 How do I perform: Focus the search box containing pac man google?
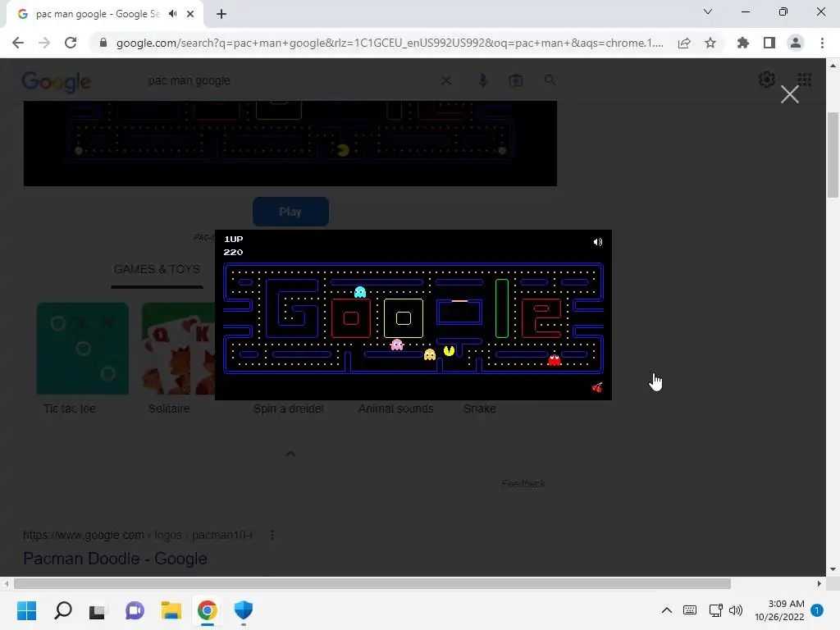290,80
